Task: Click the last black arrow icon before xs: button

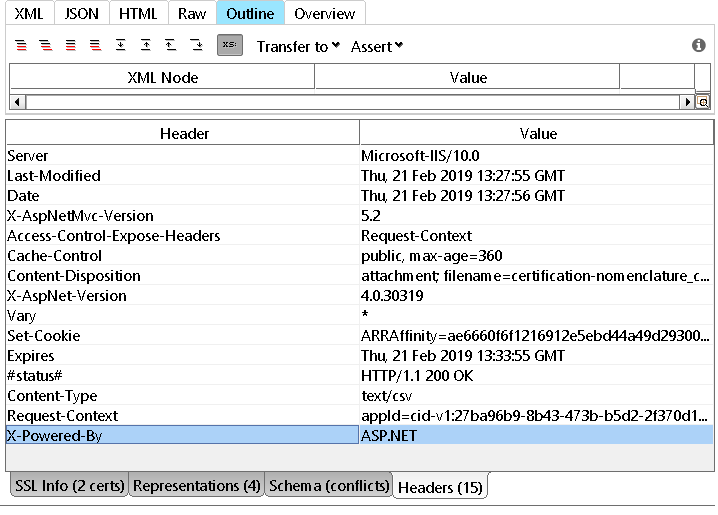Action: (x=197, y=46)
